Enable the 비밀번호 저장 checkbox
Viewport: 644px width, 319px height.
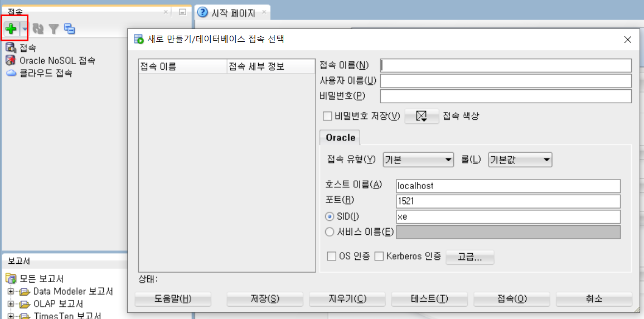327,116
